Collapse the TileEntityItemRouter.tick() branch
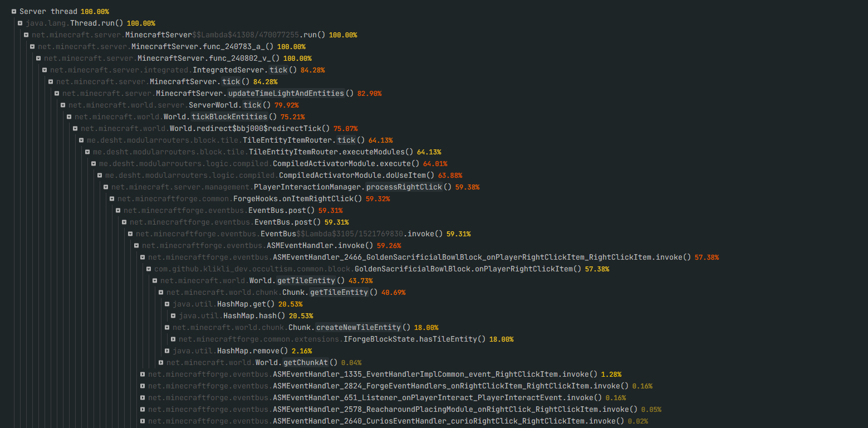Image resolution: width=868 pixels, height=428 pixels. (81, 140)
